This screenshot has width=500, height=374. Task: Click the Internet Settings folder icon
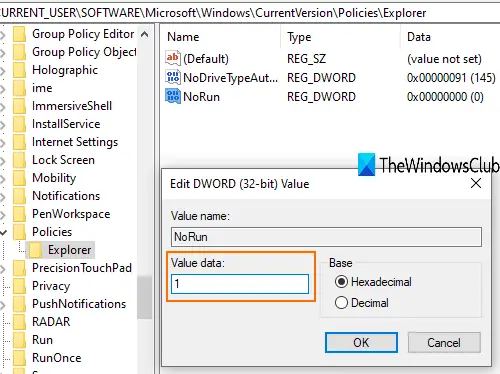(19, 142)
